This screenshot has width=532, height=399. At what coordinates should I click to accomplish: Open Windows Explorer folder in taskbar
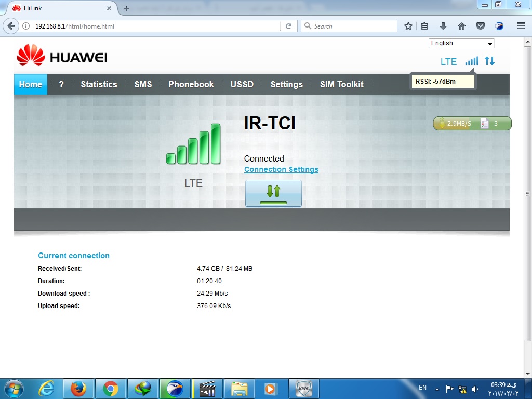pyautogui.click(x=239, y=389)
